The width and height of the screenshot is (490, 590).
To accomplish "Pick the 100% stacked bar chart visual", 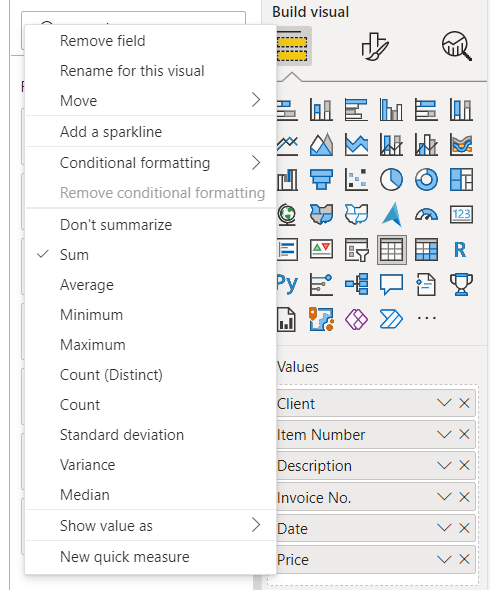I will (426, 109).
